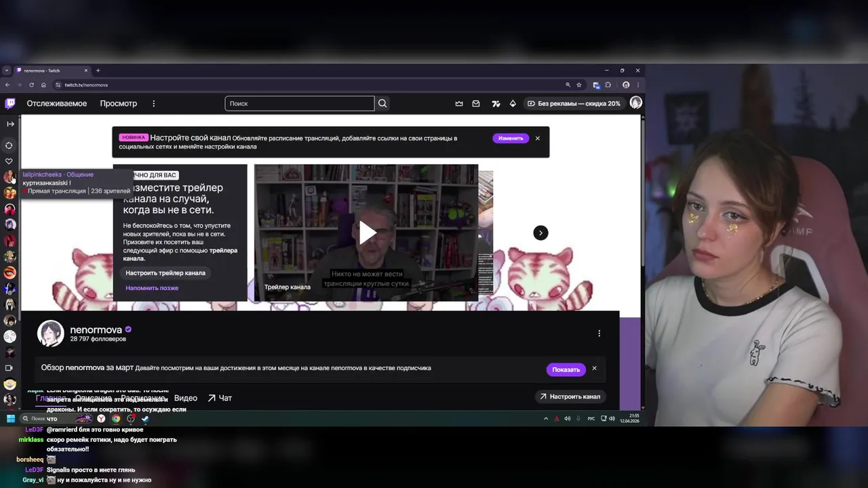
Task: Open Steam from the taskbar
Action: click(145, 419)
